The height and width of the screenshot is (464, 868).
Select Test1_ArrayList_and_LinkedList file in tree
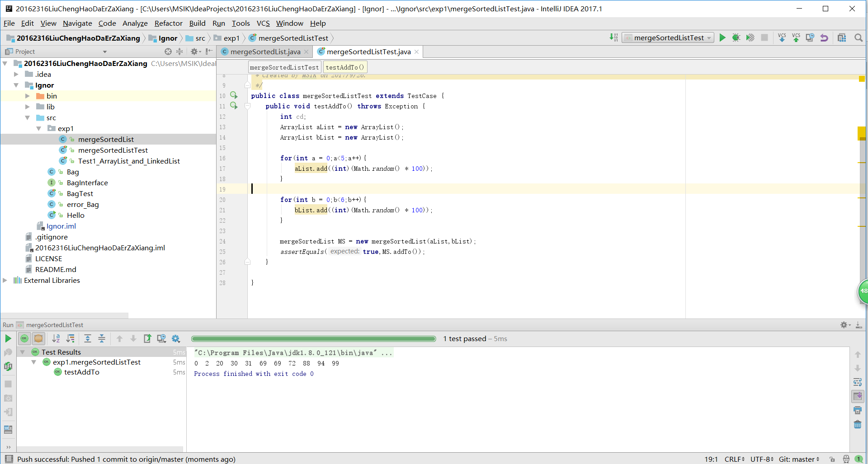[x=129, y=161]
